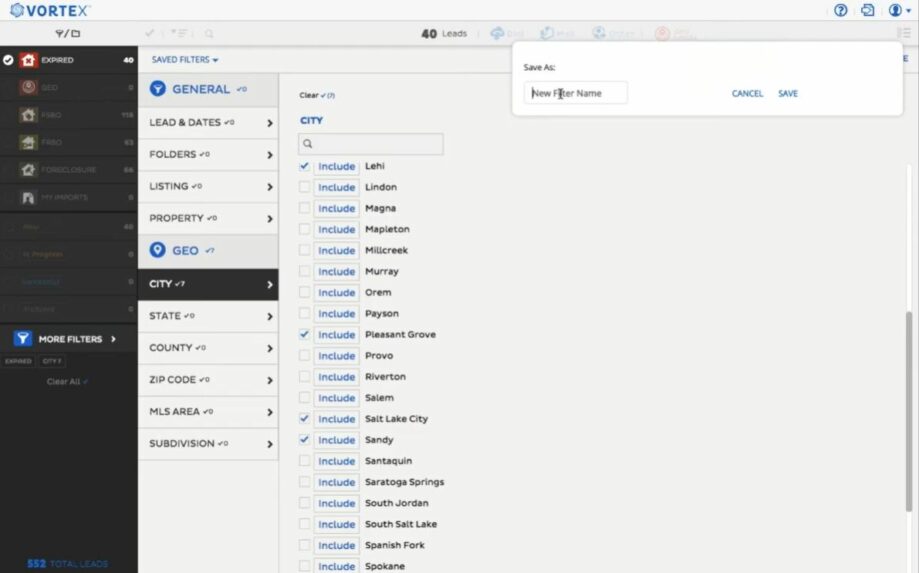Screen dimensions: 919x573
Task: Check the Lindon city checkbox
Action: [x=304, y=187]
